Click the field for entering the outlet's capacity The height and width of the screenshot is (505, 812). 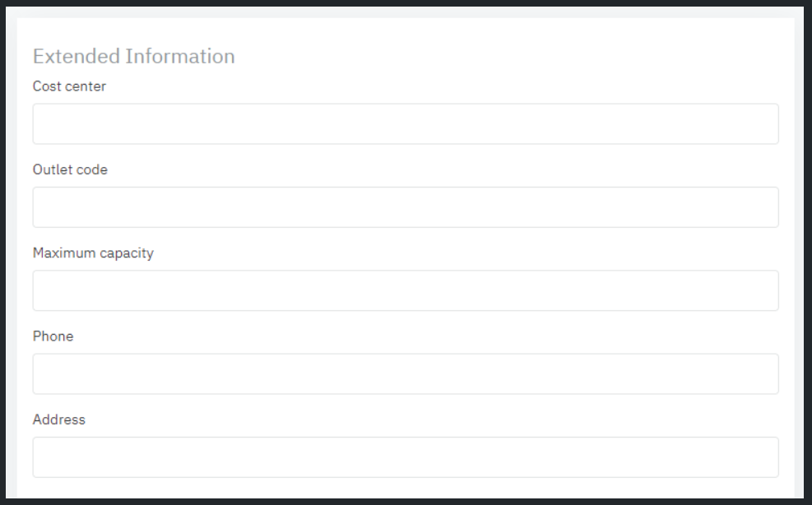click(406, 290)
